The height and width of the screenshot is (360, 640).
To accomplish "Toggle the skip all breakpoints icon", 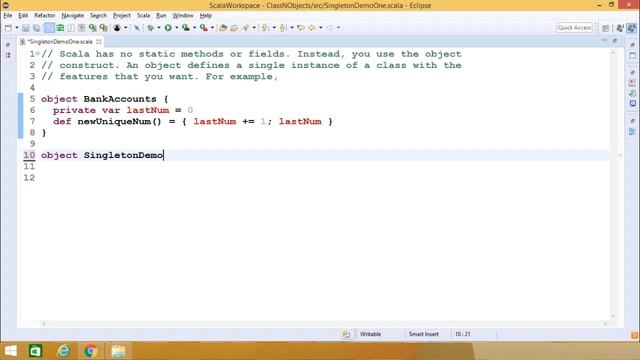I will 137,28.
